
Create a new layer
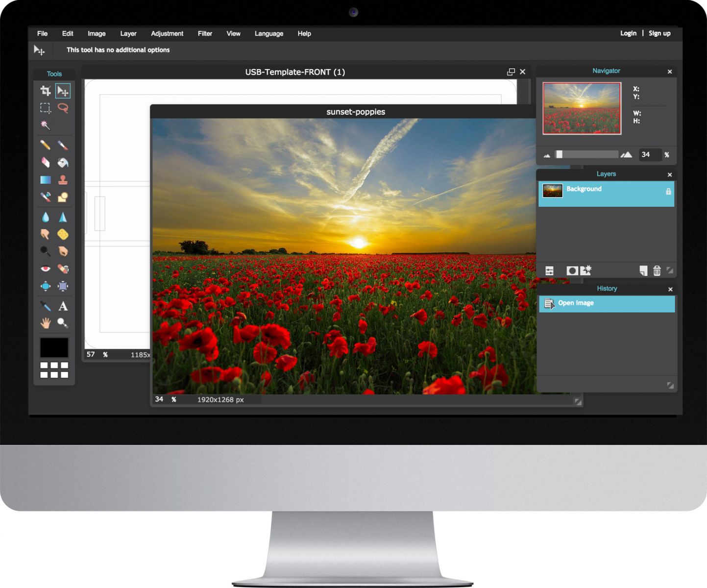point(643,270)
